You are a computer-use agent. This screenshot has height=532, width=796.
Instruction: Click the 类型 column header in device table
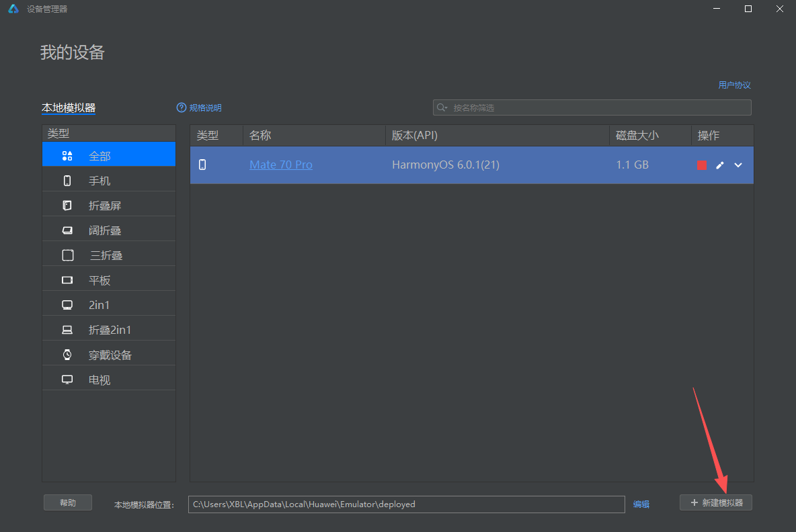(x=216, y=136)
